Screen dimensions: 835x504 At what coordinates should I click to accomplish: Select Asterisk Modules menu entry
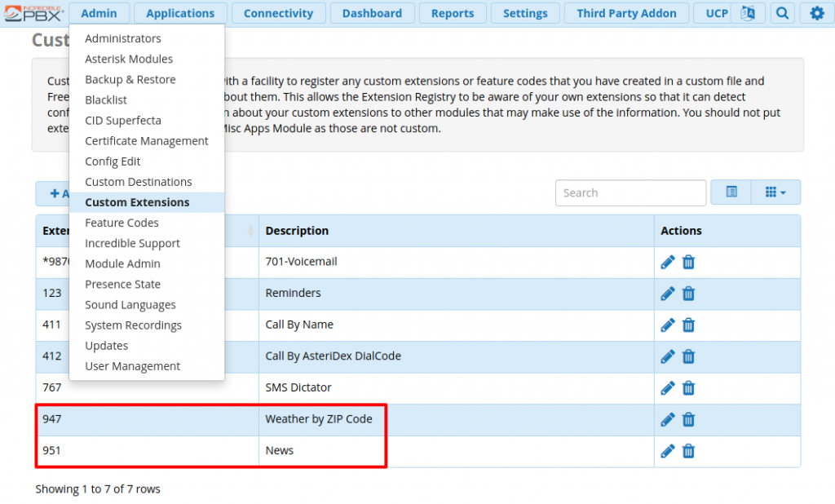click(x=147, y=59)
